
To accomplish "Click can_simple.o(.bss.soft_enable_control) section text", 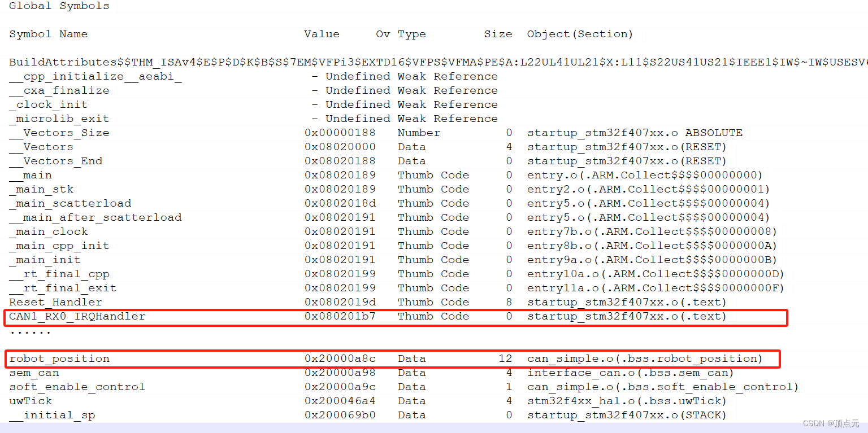I will tap(663, 387).
